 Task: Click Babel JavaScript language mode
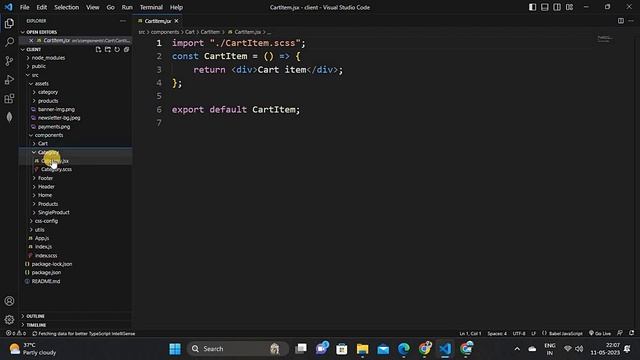pyautogui.click(x=562, y=333)
